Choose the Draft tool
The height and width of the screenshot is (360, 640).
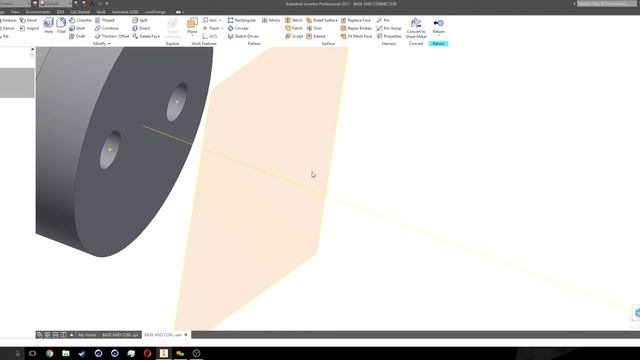(77, 36)
